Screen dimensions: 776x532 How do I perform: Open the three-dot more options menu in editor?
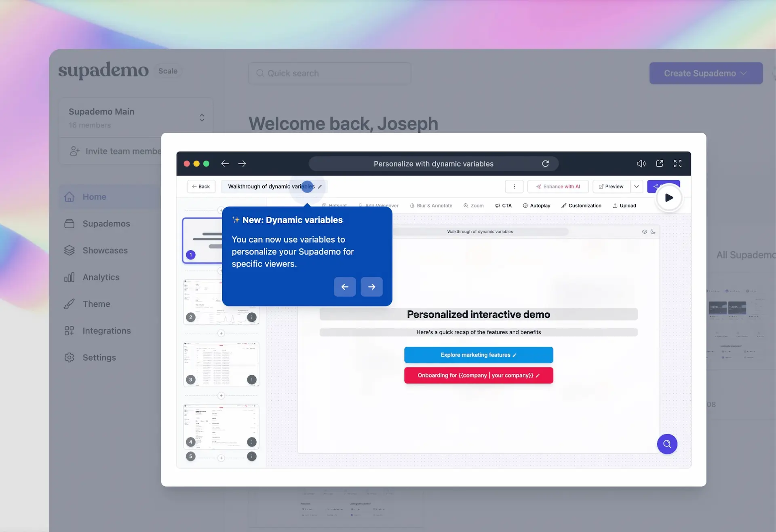pos(514,186)
